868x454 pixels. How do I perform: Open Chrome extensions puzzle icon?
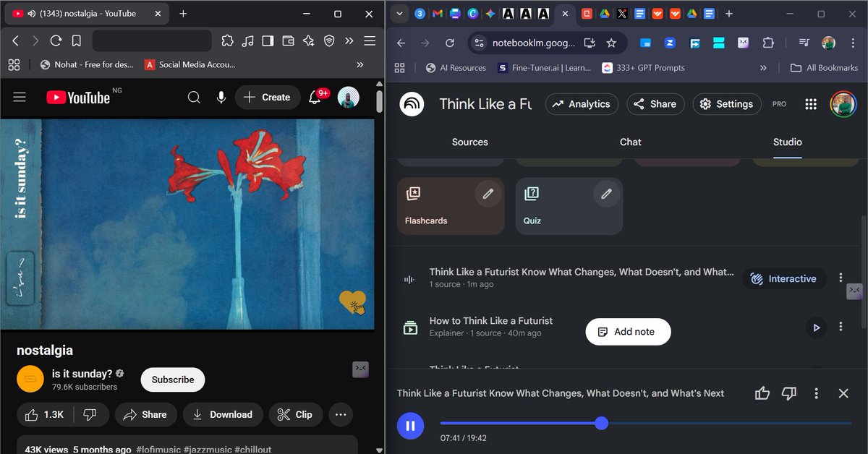[x=768, y=43]
